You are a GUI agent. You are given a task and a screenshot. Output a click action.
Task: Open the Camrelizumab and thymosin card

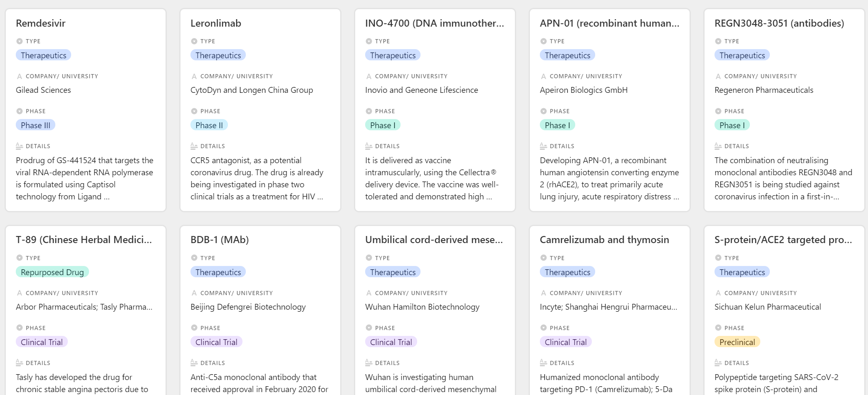[604, 240]
